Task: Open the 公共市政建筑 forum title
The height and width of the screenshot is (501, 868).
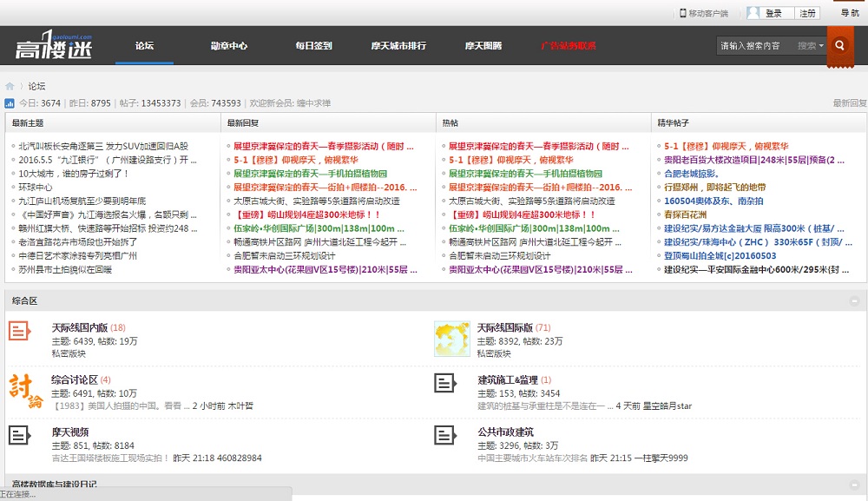Action: click(x=505, y=432)
